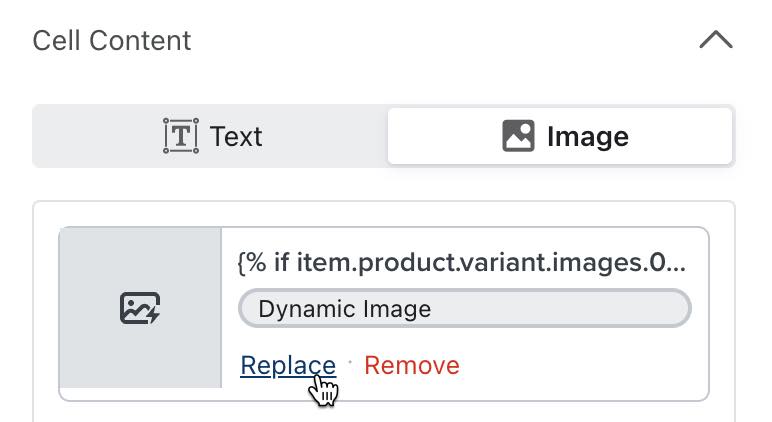Click the truncated Liquid if-statement title

(x=462, y=263)
